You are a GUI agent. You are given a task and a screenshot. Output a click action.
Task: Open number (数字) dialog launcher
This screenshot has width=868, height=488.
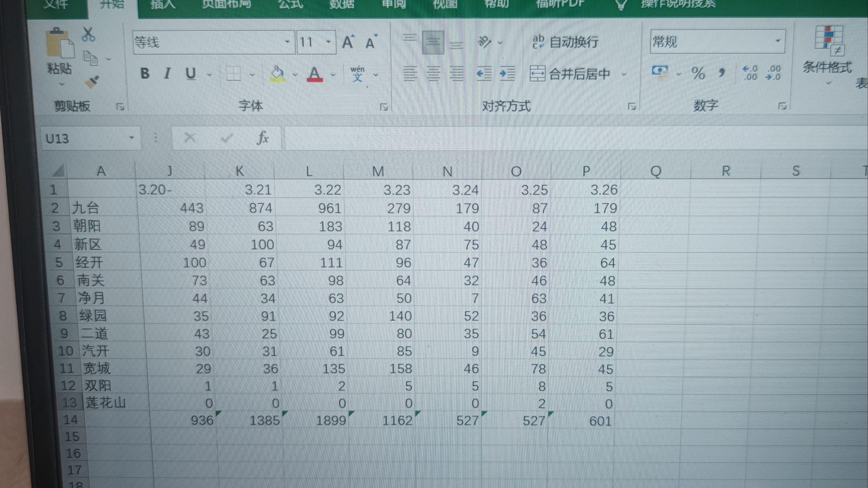(x=783, y=106)
